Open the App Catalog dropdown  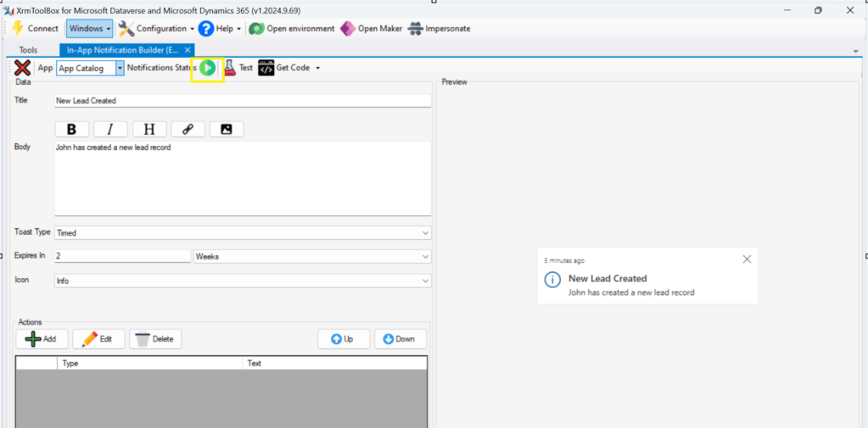click(x=120, y=68)
